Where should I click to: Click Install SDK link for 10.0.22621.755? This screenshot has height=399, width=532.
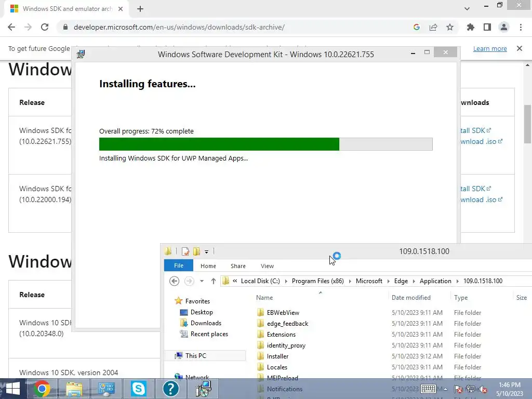coord(475,130)
